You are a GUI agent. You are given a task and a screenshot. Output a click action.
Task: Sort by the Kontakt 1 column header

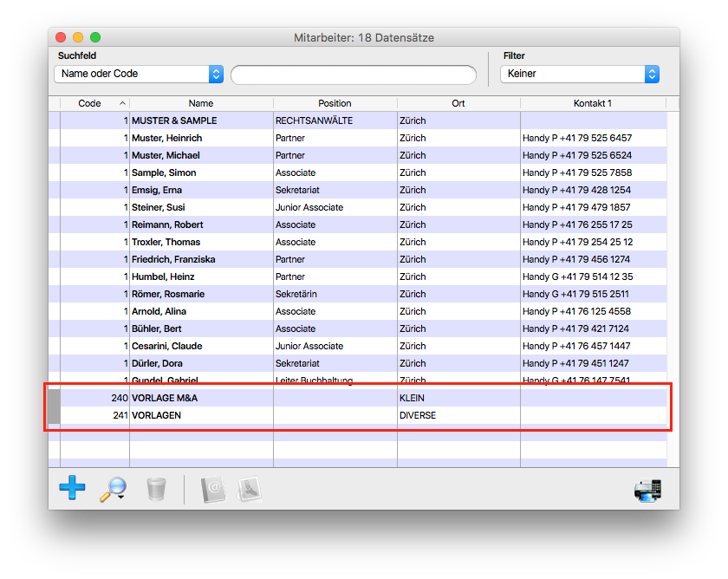593,103
